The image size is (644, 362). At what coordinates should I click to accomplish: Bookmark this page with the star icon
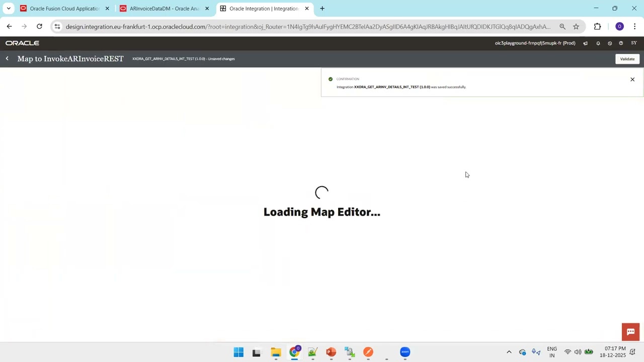tap(576, 27)
